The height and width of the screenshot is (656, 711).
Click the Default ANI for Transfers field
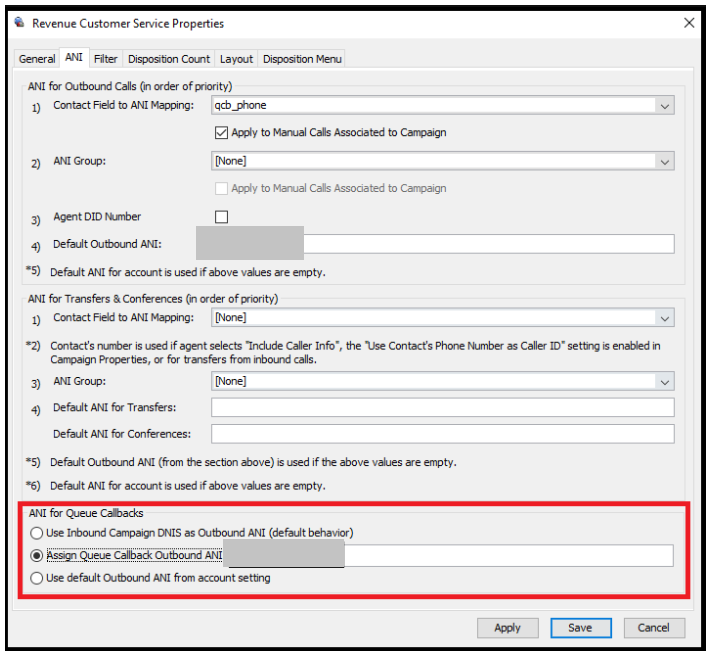click(443, 408)
